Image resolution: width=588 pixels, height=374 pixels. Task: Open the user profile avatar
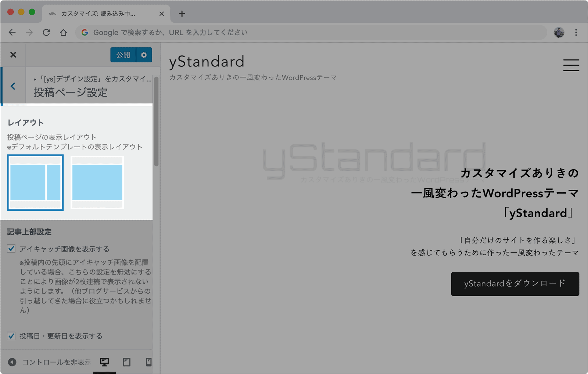click(x=559, y=32)
